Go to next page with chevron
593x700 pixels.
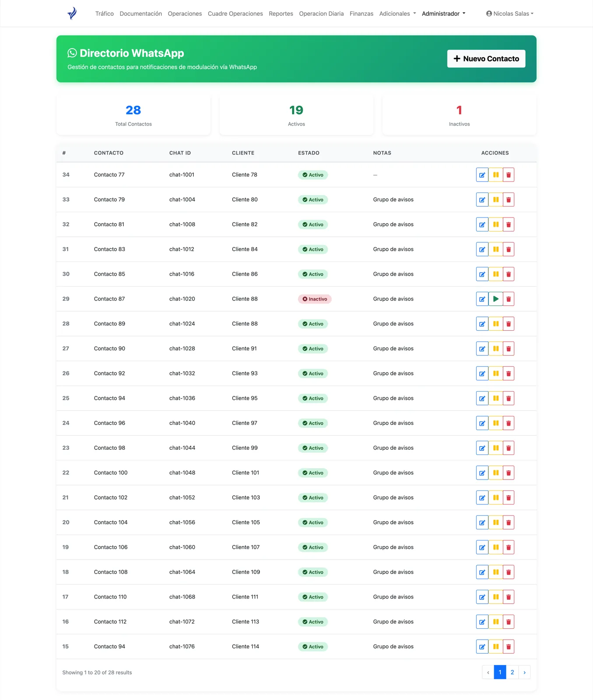[x=524, y=672]
